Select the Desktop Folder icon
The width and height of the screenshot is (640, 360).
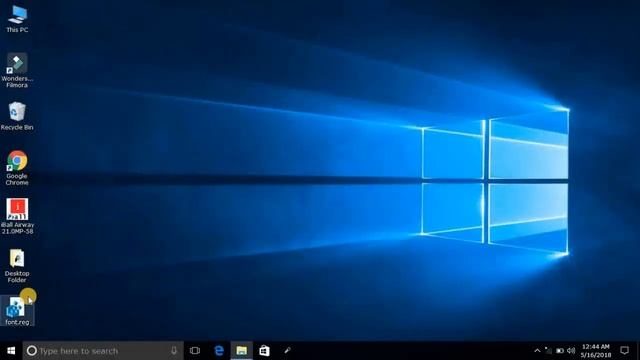click(x=17, y=265)
